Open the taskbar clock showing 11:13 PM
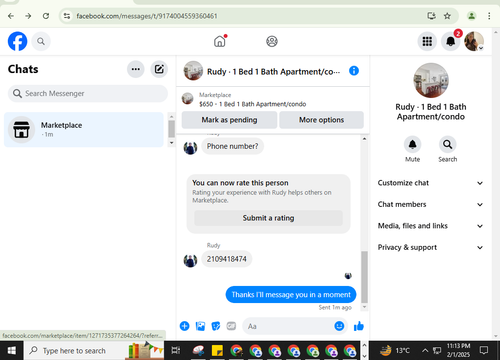 point(458,350)
